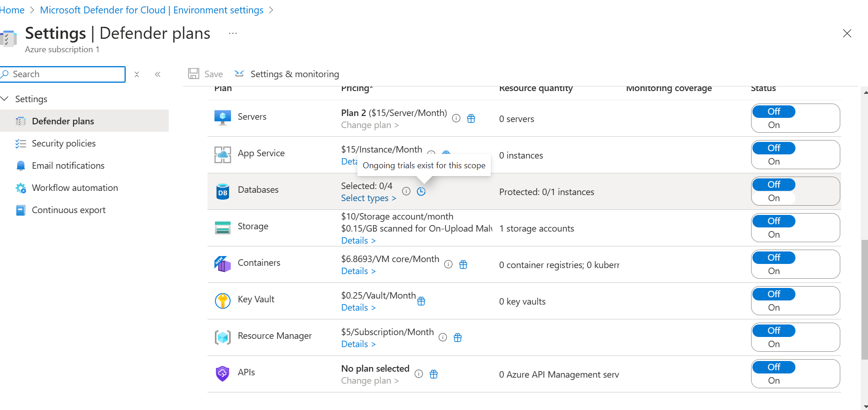Go to Home breadcrumb link
Viewport: 868px width, 410px height.
pos(12,10)
